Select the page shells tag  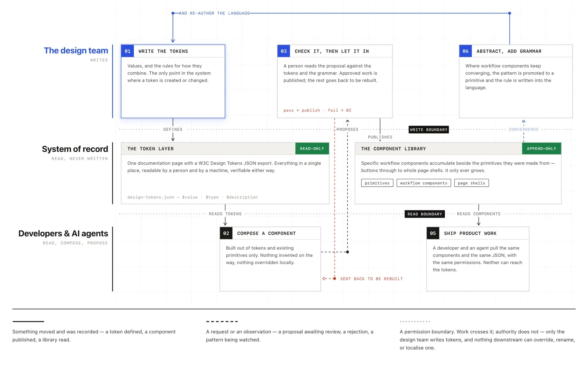(x=471, y=183)
